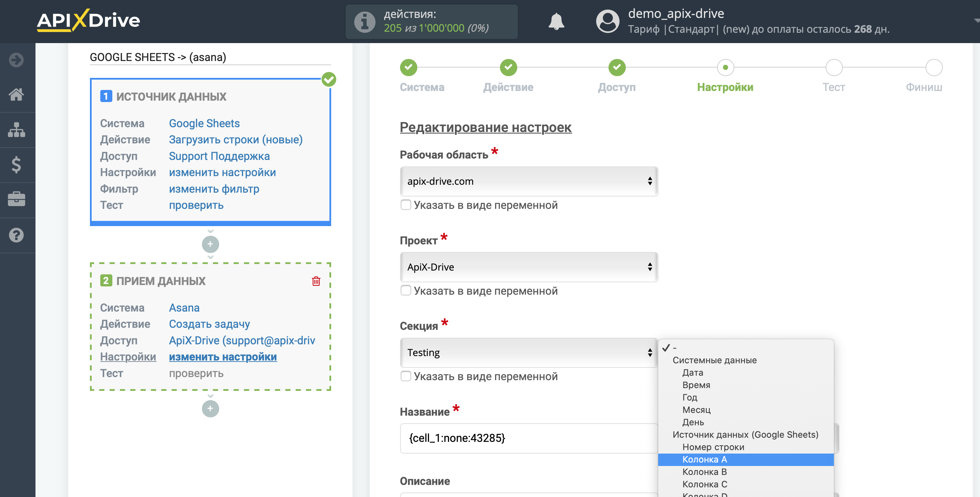Viewport: 980px width, 497px height.
Task: Open connections sitemap icon in sidebar
Action: click(16, 130)
